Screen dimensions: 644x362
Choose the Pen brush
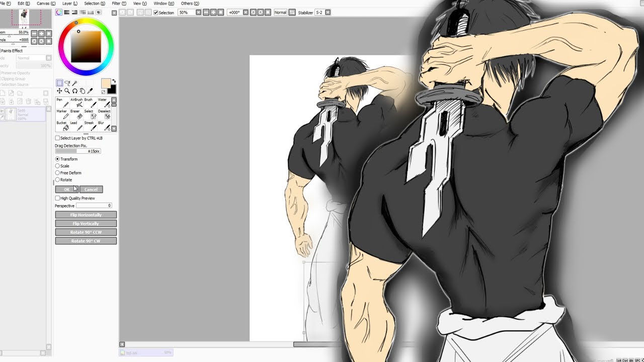(62, 103)
